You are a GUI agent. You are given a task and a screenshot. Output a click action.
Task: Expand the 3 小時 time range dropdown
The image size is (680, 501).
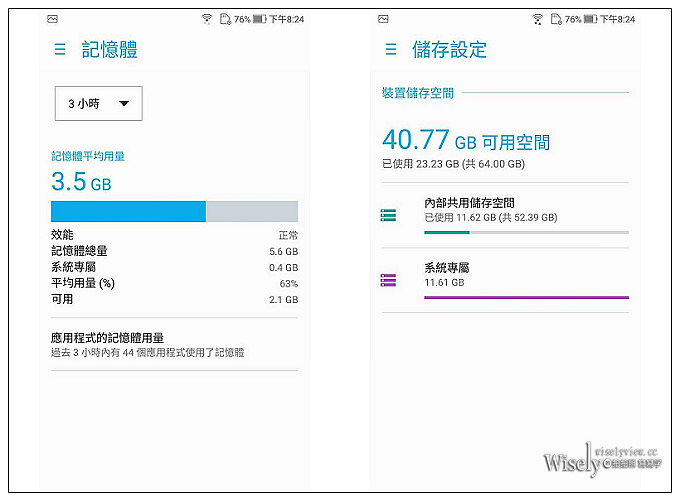(98, 103)
